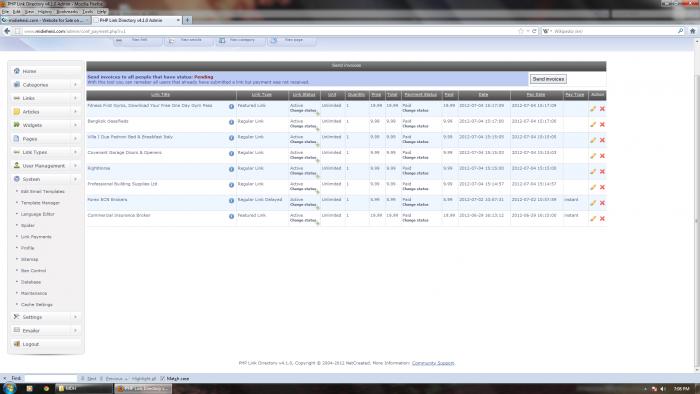Viewport: 700px width, 394px height.
Task: Open the Windows Start button
Action: pos(9,388)
